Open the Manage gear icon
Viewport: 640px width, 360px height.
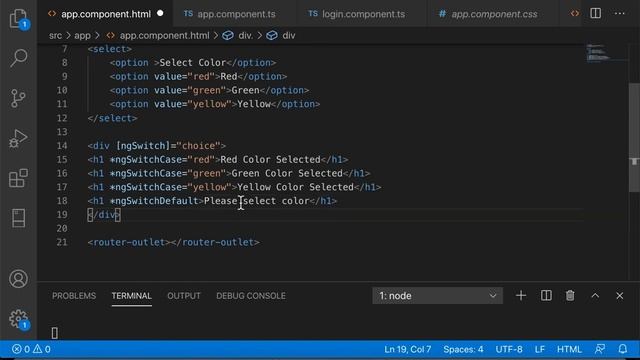point(18,319)
